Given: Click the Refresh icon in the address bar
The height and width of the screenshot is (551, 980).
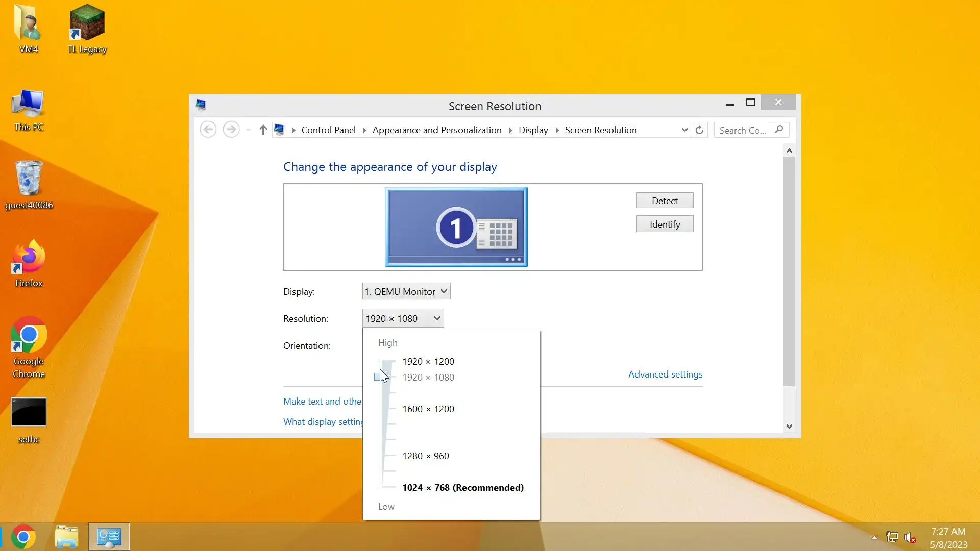Looking at the screenshot, I should (x=699, y=130).
